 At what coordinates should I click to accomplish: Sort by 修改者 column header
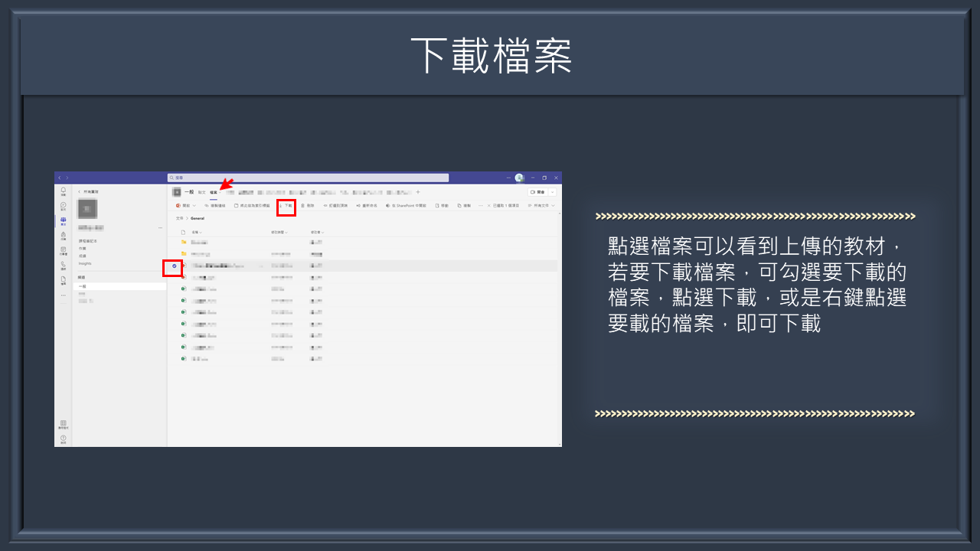317,232
